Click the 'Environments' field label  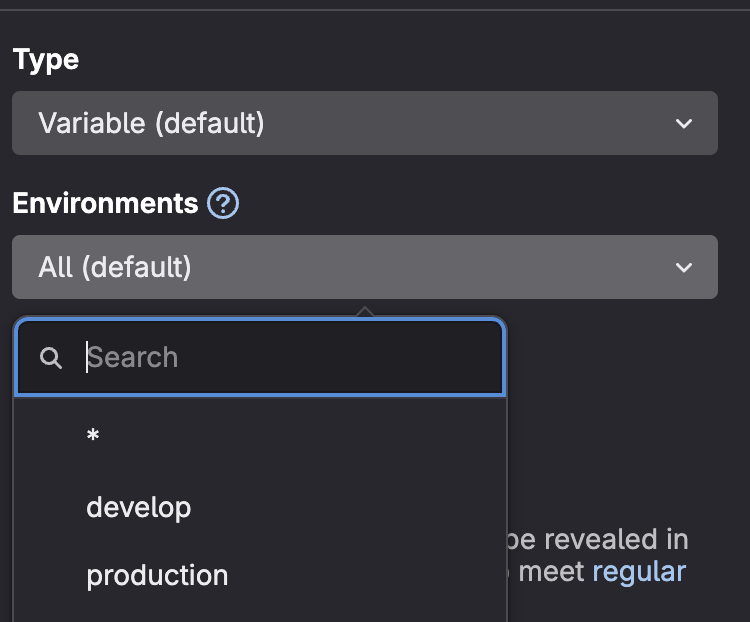[x=105, y=204]
